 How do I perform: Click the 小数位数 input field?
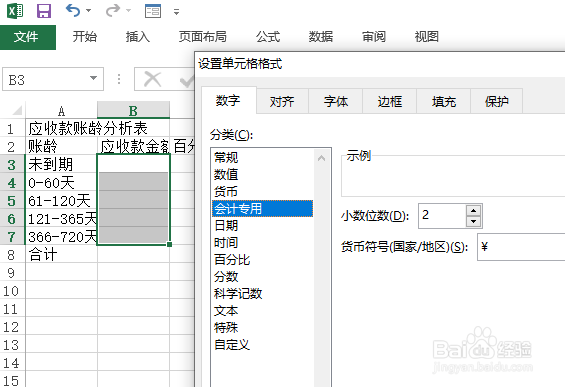442,215
